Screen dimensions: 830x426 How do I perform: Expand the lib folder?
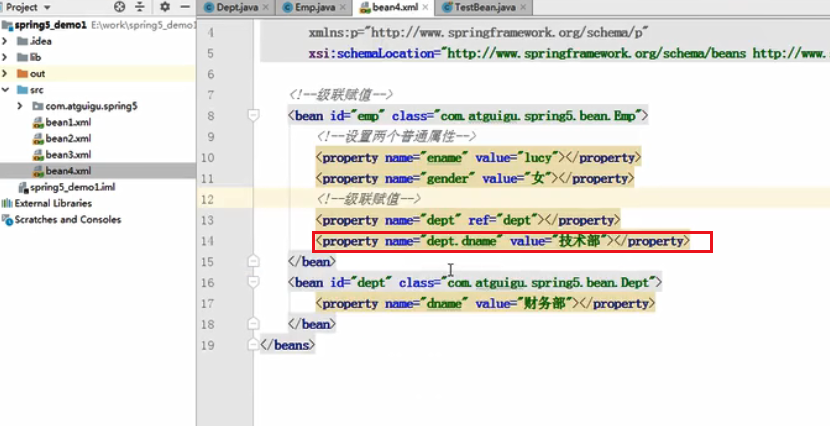[x=5, y=57]
